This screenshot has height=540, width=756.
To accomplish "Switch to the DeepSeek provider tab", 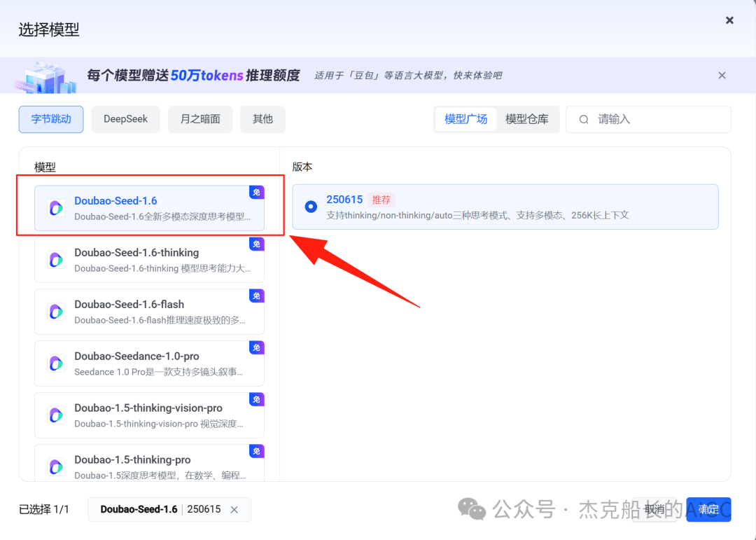I will click(x=125, y=119).
